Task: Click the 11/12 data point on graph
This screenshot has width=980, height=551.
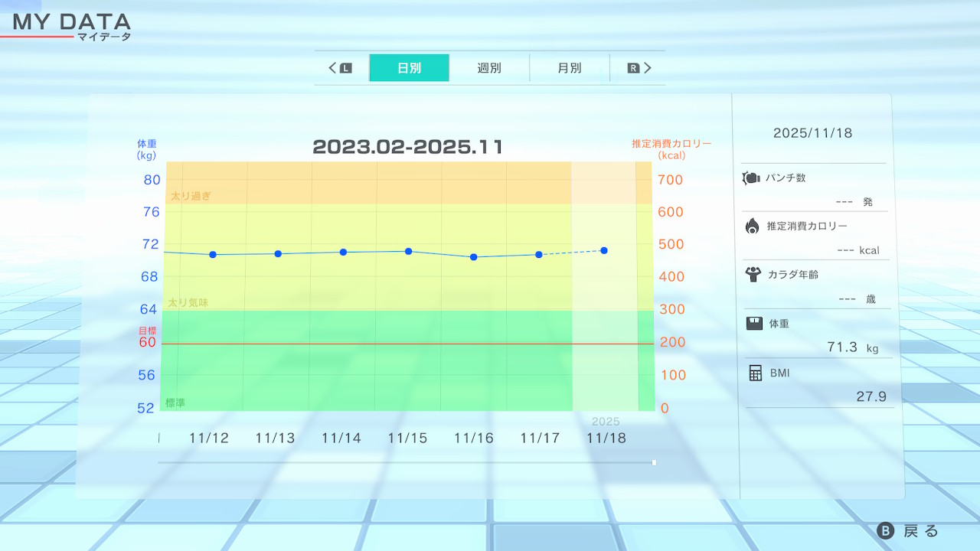Action: coord(213,254)
